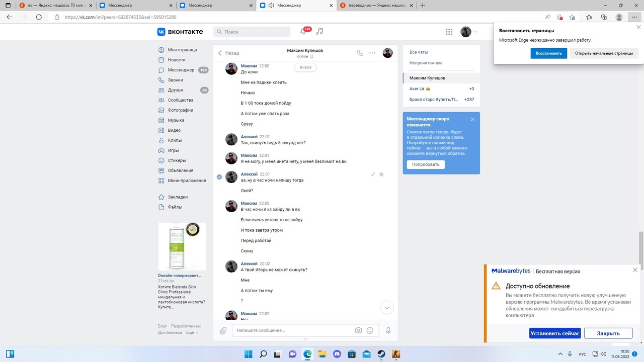Mark the selected message as important star
This screenshot has height=362, width=644.
(x=381, y=174)
